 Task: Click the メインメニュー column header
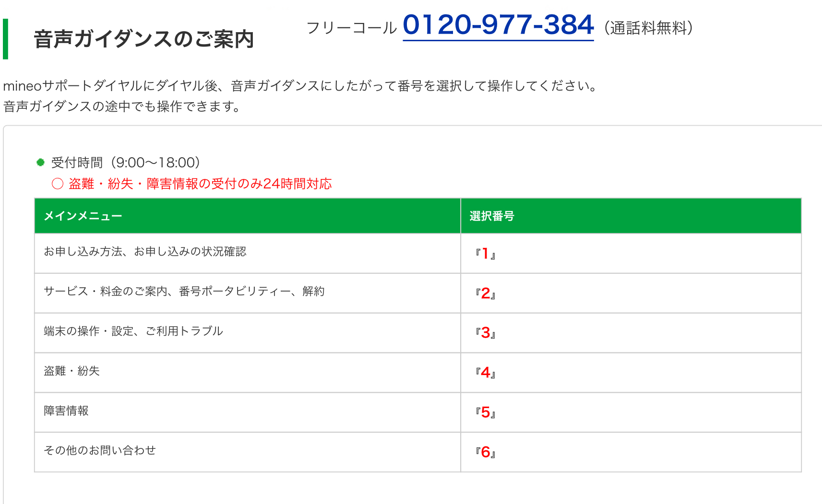point(83,216)
